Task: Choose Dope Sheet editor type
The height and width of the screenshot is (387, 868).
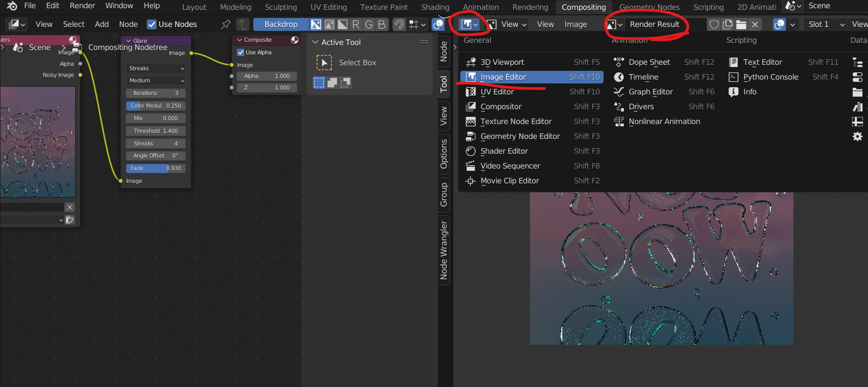Action: click(664, 62)
